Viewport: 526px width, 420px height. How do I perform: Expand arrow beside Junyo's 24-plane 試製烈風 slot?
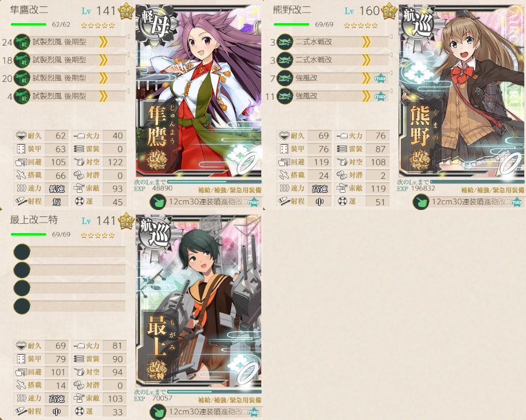click(x=127, y=36)
